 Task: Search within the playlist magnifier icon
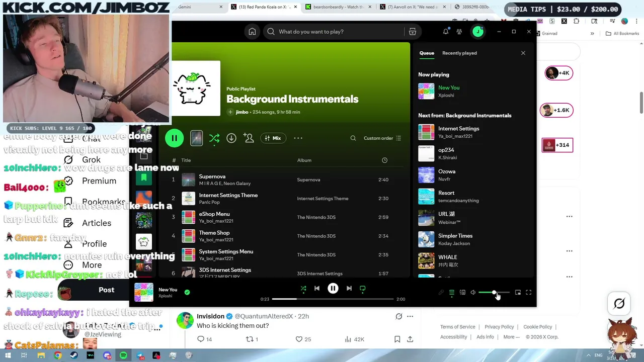tap(353, 138)
